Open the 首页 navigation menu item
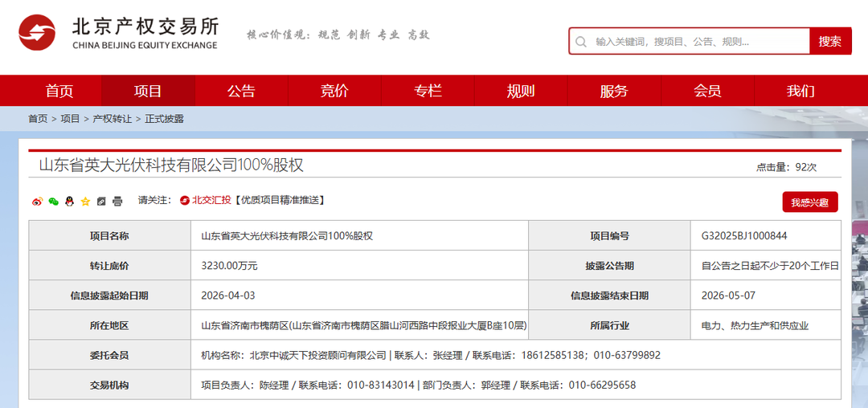The image size is (868, 408). [x=59, y=91]
